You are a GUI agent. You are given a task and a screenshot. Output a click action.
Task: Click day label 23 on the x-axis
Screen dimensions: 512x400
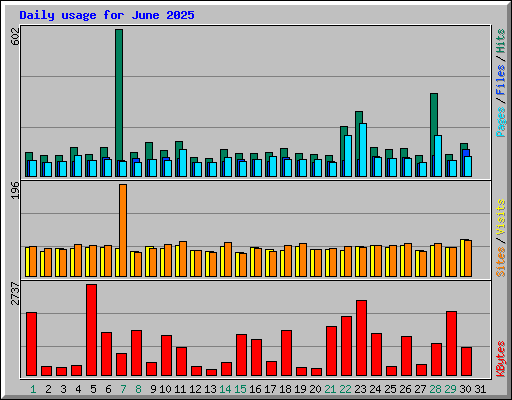click(360, 389)
